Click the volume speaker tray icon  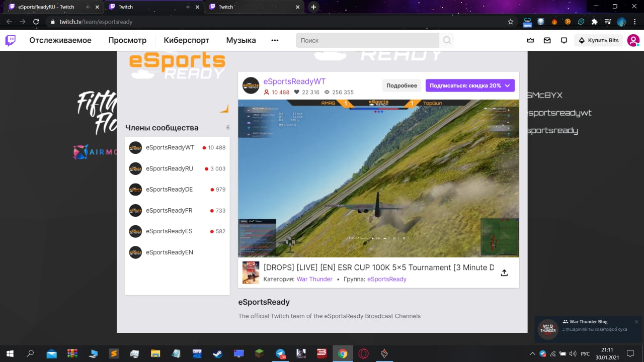pos(573,353)
